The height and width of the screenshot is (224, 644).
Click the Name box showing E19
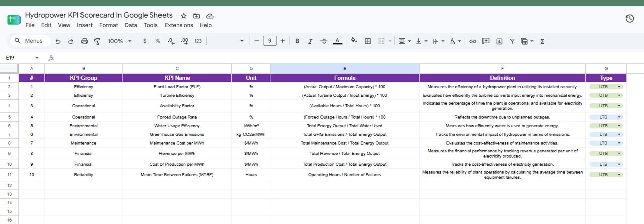point(17,58)
